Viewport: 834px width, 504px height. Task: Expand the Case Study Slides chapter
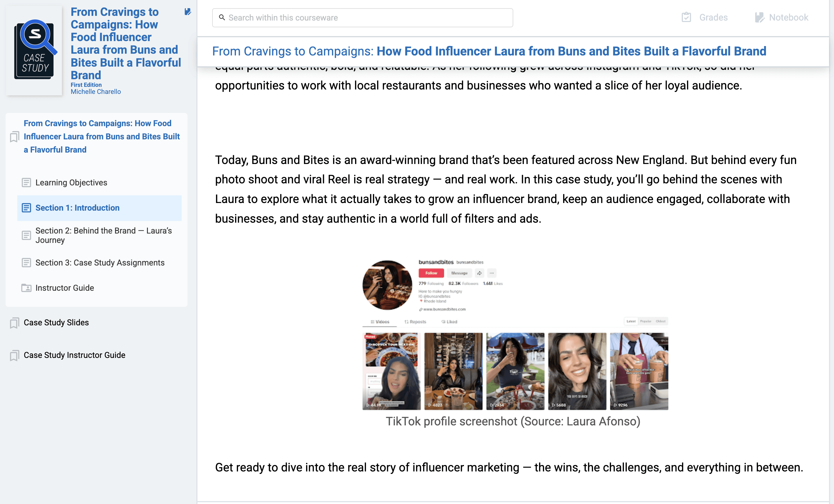(x=56, y=323)
